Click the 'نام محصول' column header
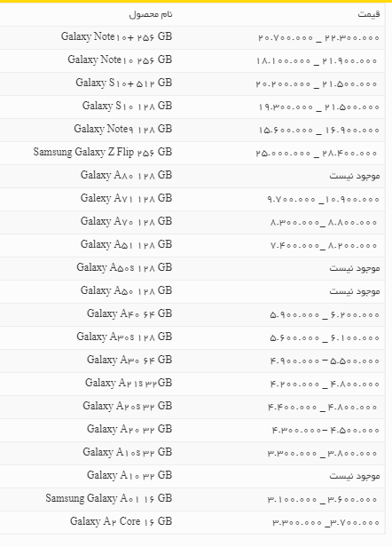This screenshot has height=547, width=392. (x=151, y=14)
